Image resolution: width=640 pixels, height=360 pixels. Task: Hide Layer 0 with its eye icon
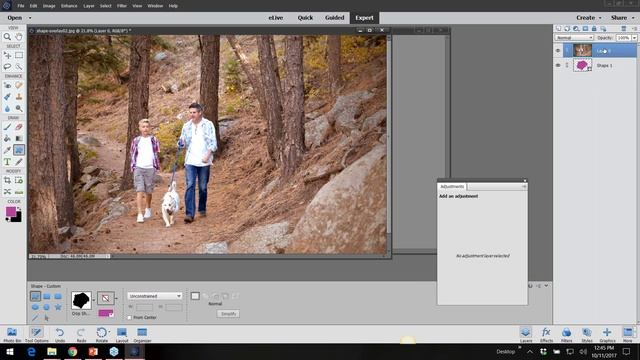[x=558, y=51]
